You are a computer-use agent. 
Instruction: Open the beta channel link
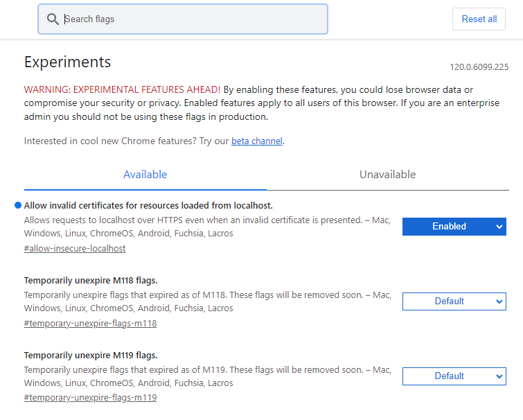(x=256, y=141)
